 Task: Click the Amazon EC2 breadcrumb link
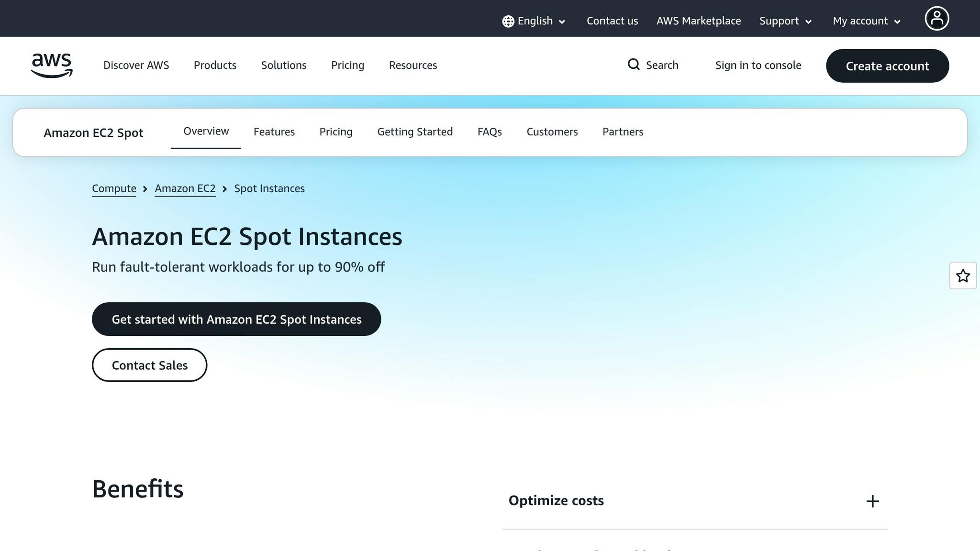pyautogui.click(x=185, y=188)
